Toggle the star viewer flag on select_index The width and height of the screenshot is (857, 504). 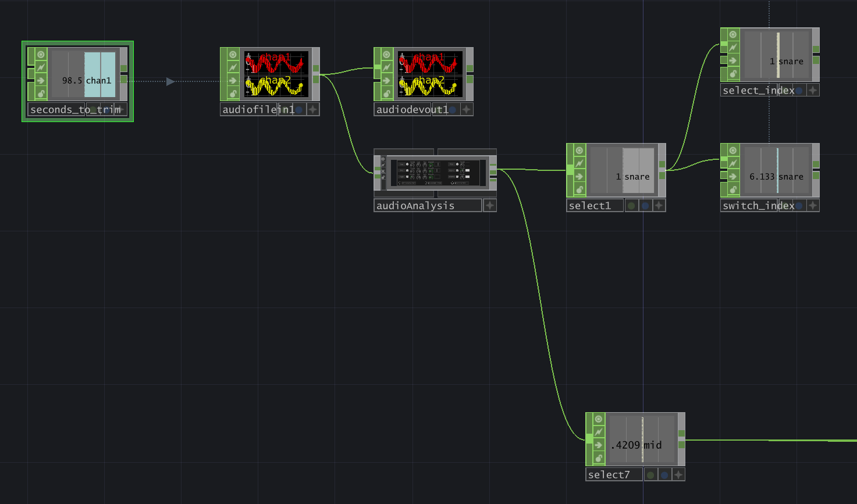tap(813, 91)
